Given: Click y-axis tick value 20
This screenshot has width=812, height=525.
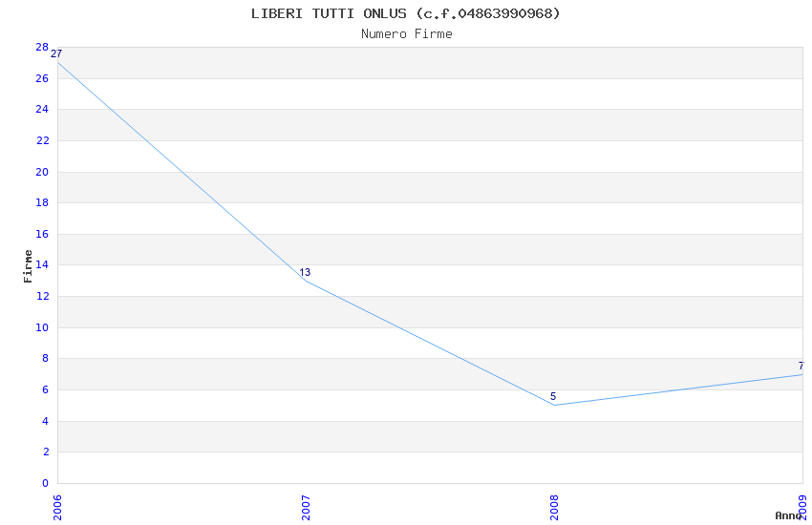Looking at the screenshot, I should (x=42, y=172).
